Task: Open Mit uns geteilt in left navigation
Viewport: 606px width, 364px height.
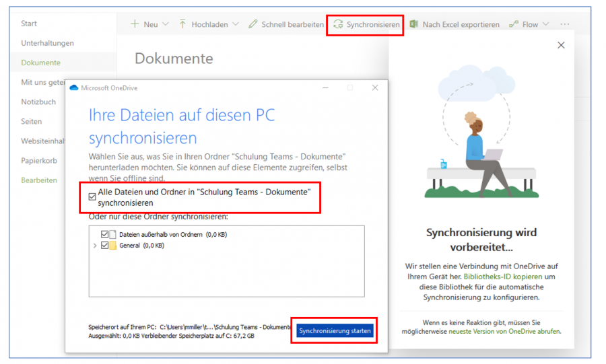Action: pos(43,82)
